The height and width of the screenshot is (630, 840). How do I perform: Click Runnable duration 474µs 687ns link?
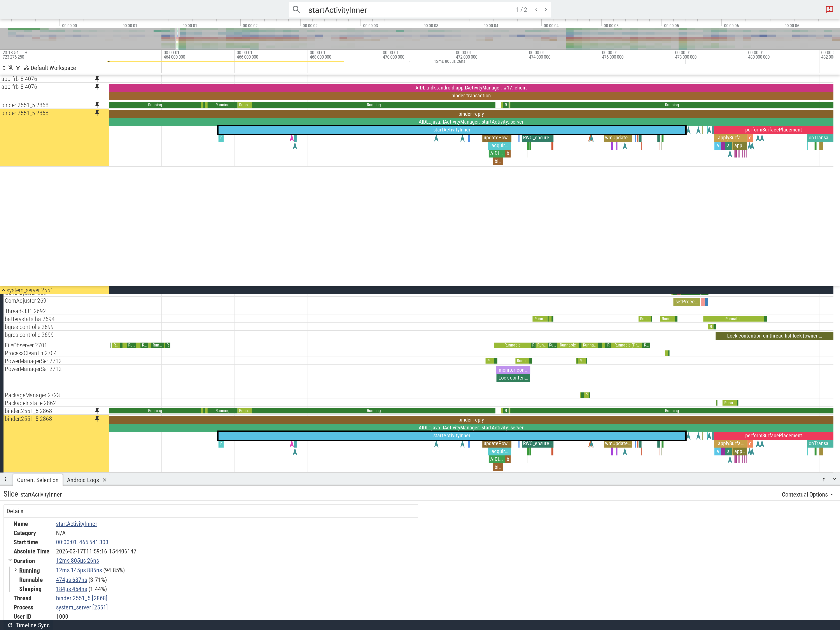point(71,580)
